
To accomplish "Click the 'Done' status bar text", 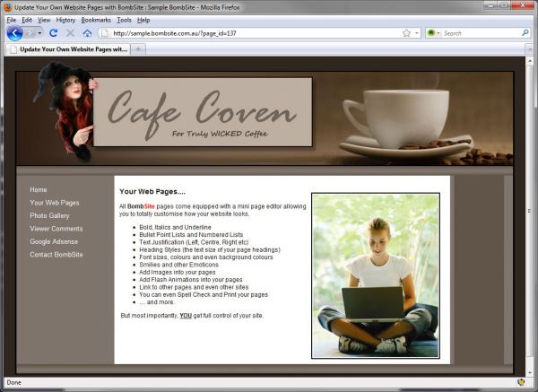I will (x=13, y=382).
